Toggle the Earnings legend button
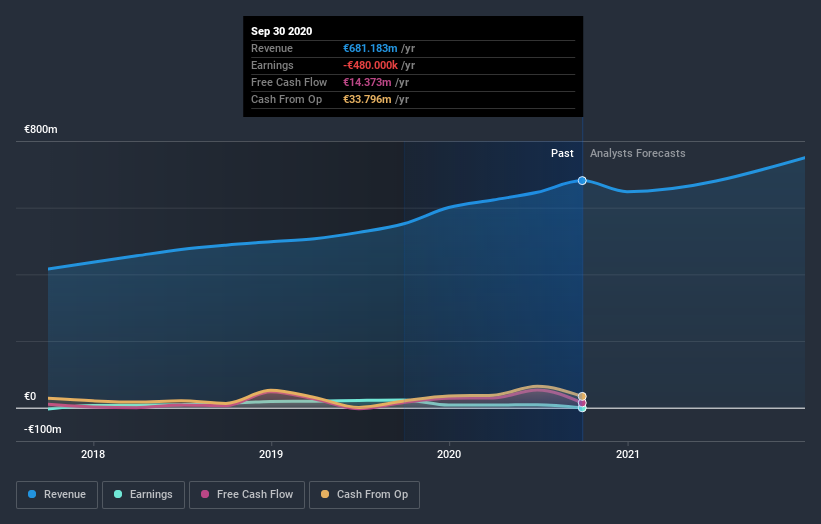The image size is (821, 524). click(143, 495)
